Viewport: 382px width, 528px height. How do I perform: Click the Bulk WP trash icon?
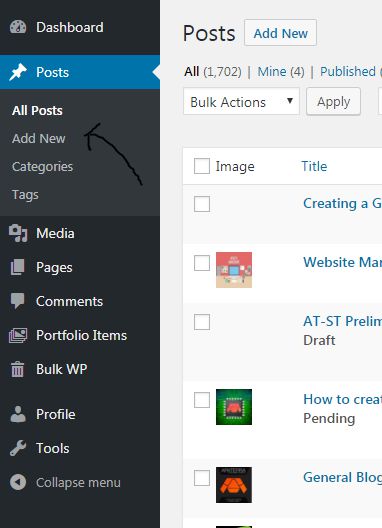pos(18,369)
